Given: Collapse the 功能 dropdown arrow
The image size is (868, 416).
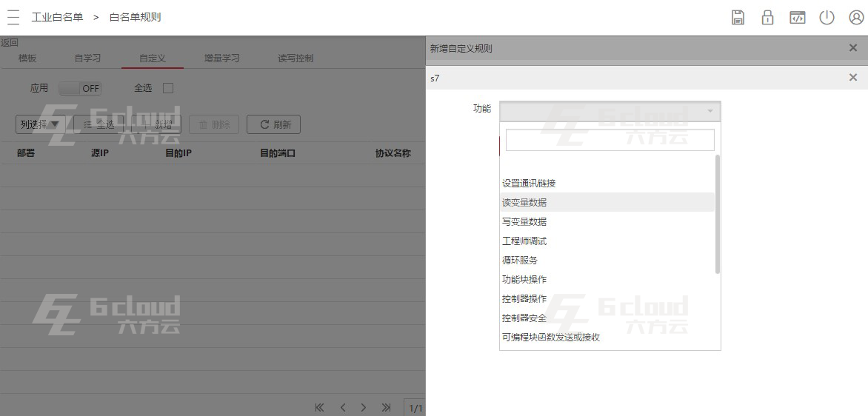Looking at the screenshot, I should (710, 111).
